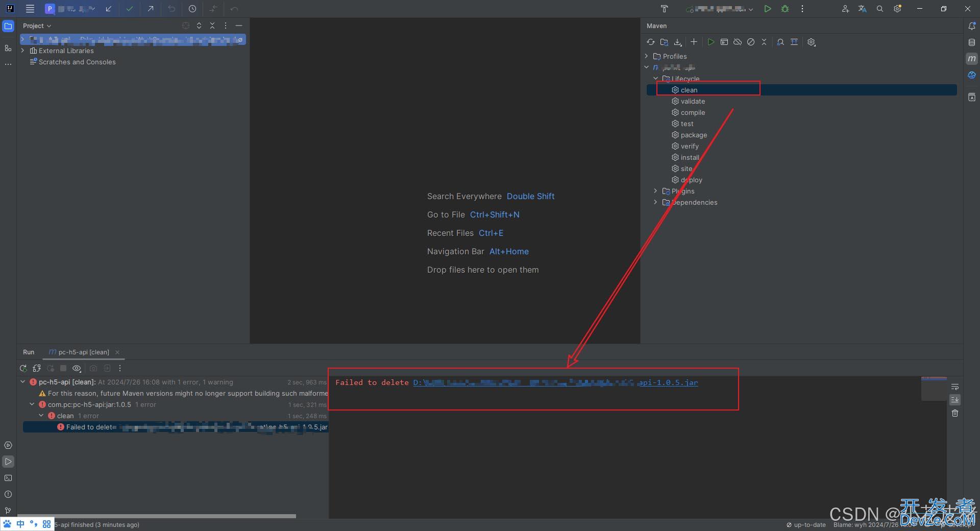The width and height of the screenshot is (980, 531).
Task: Click the Build hammer icon
Action: point(664,9)
